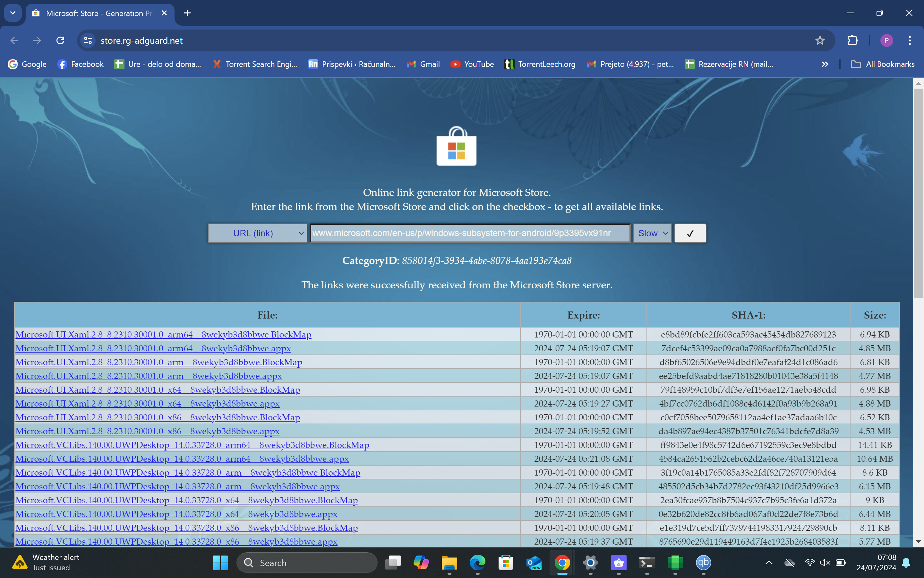Download VCLibs UWPDesktop x64 appx link
The height and width of the screenshot is (578, 924).
tap(176, 514)
